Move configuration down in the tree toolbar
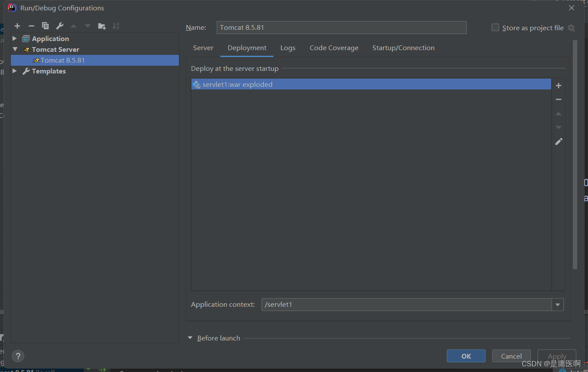The height and width of the screenshot is (372, 588). (x=88, y=26)
